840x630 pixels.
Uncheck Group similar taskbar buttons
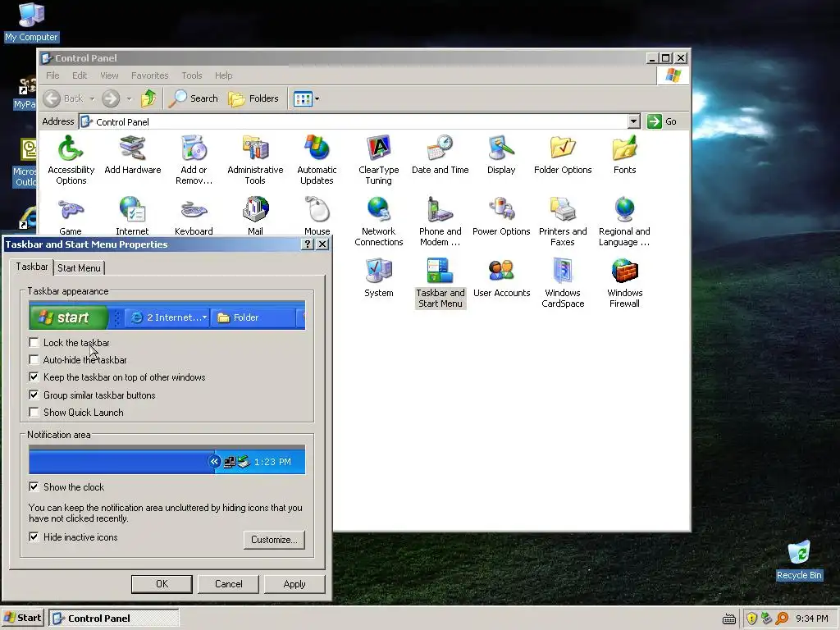pyautogui.click(x=34, y=395)
